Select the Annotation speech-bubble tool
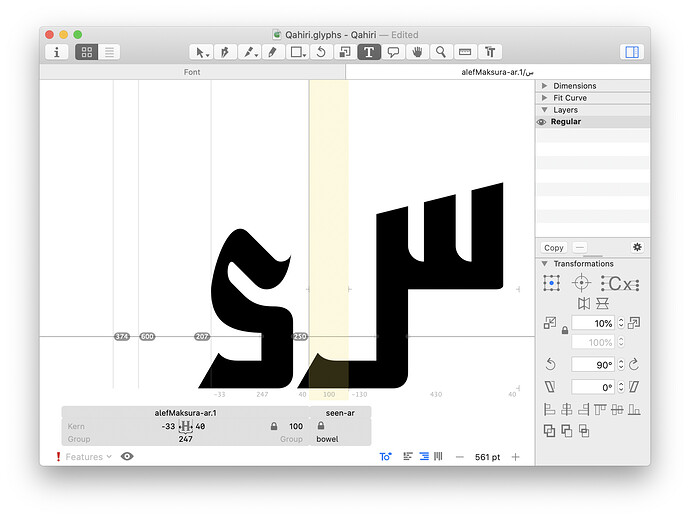The height and width of the screenshot is (518, 690). (393, 52)
